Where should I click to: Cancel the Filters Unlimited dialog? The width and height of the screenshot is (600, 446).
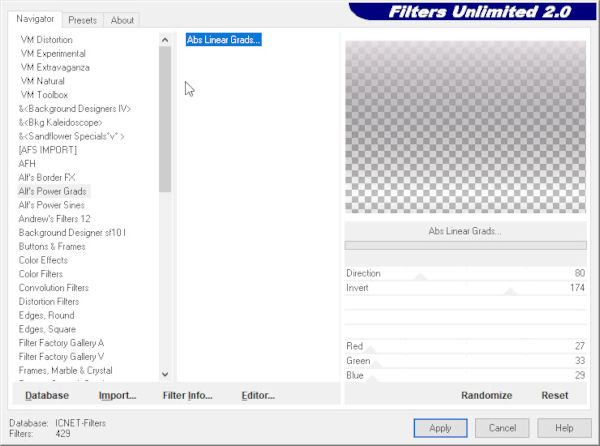point(502,428)
